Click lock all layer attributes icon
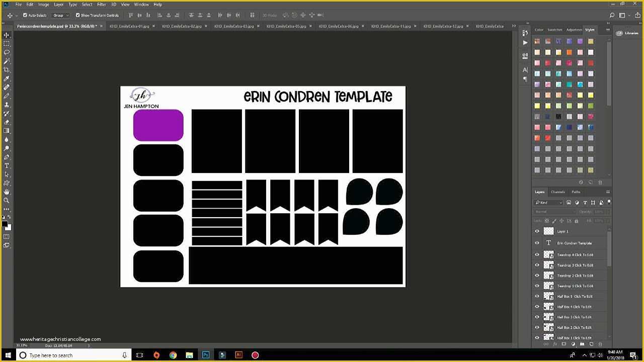The width and height of the screenshot is (644, 362). (576, 221)
